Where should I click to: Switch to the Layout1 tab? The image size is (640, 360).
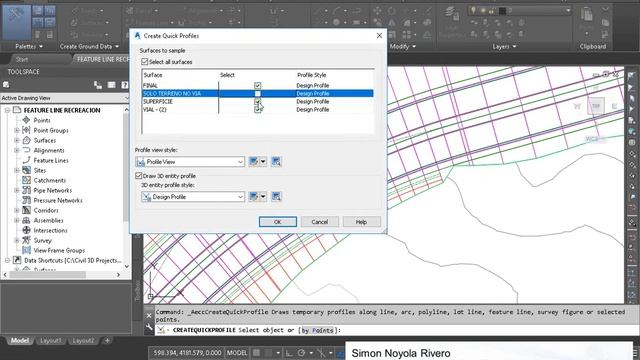[x=51, y=340]
